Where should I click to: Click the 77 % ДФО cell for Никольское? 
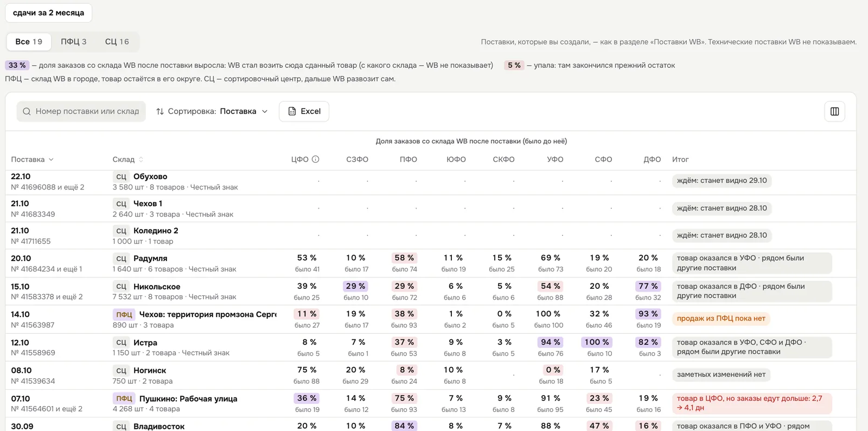click(648, 286)
